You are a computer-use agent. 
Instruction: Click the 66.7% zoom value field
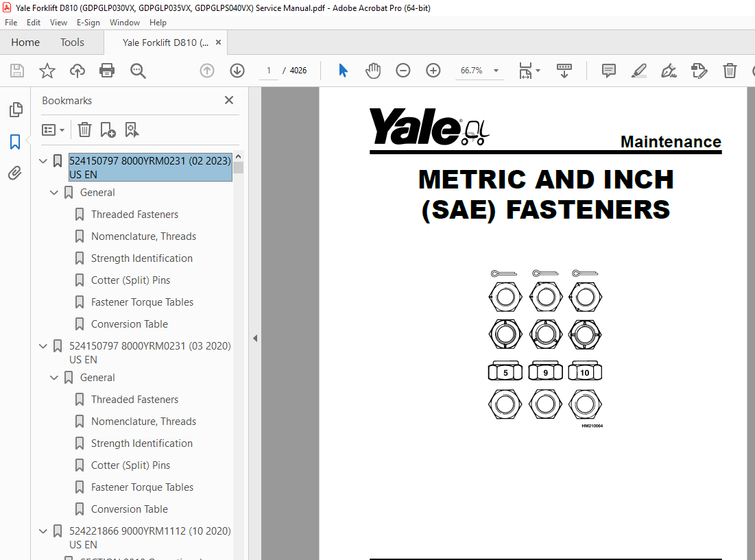pos(471,71)
